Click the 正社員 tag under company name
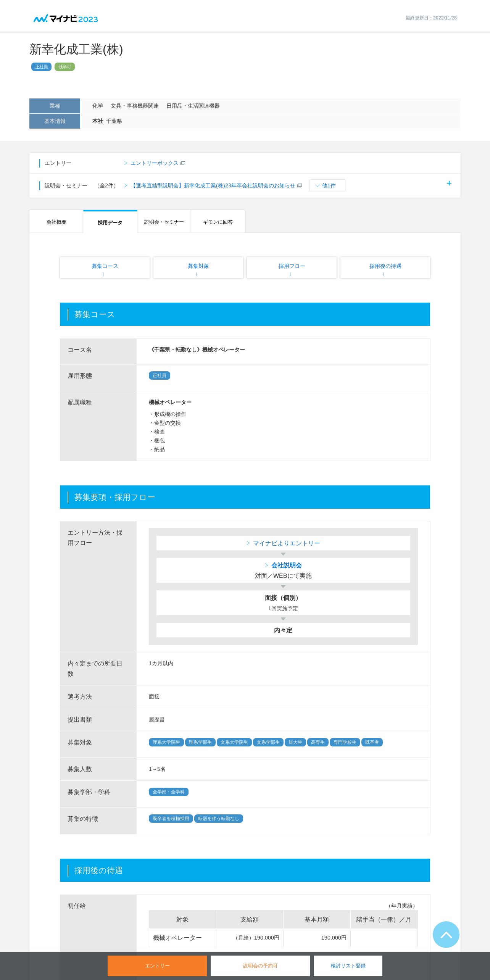Viewport: 490px width, 980px height. coord(41,67)
